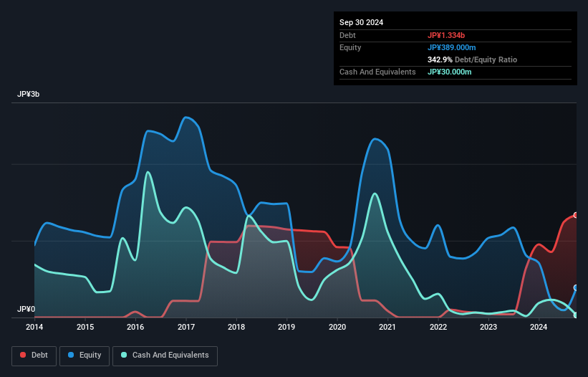Click the Debt row label in tooltip
Image resolution: width=588 pixels, height=377 pixels.
click(347, 35)
